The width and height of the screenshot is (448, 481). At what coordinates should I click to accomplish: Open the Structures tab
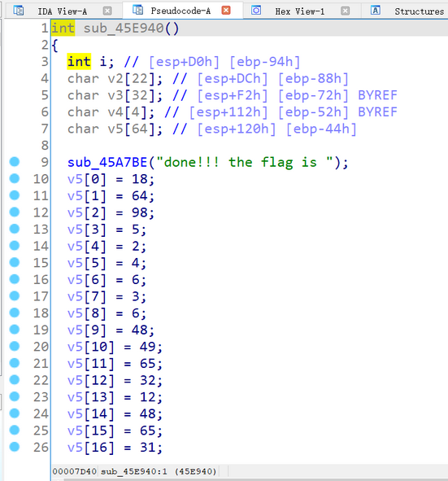pos(419,11)
